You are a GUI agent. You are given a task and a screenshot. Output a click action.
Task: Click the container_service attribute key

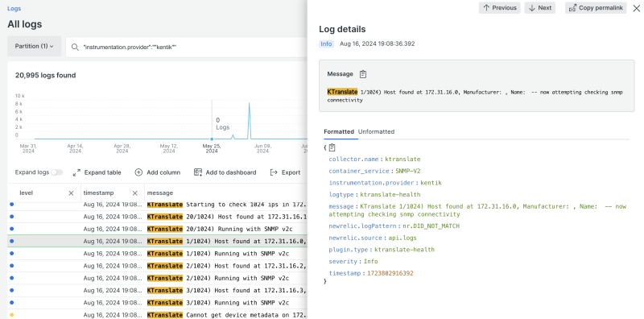(359, 172)
